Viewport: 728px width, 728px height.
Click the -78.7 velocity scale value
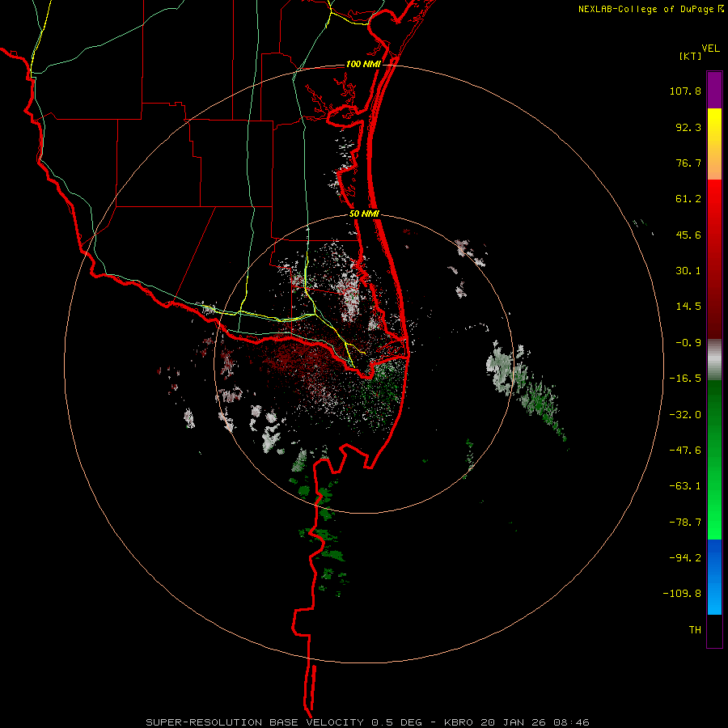685,523
